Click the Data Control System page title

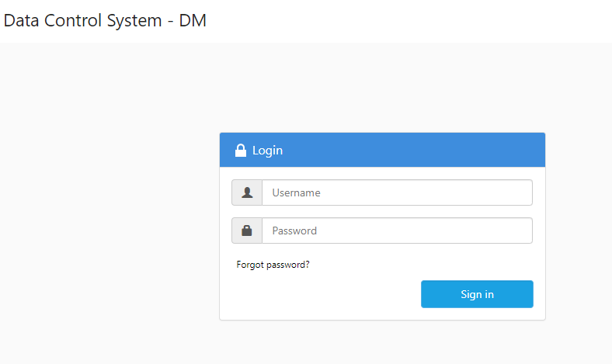coord(105,21)
